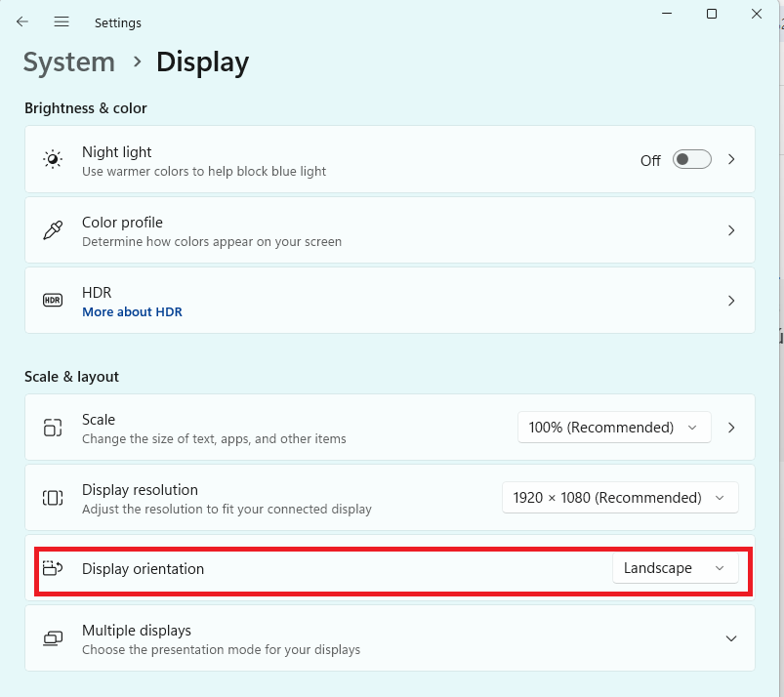Image resolution: width=784 pixels, height=697 pixels.
Task: Open custom Scale settings chevron
Action: click(731, 428)
